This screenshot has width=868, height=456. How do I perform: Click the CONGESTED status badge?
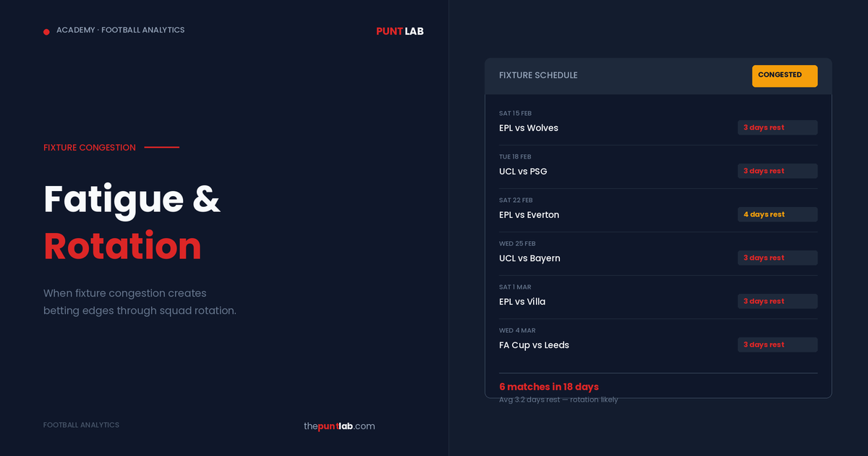click(x=784, y=75)
